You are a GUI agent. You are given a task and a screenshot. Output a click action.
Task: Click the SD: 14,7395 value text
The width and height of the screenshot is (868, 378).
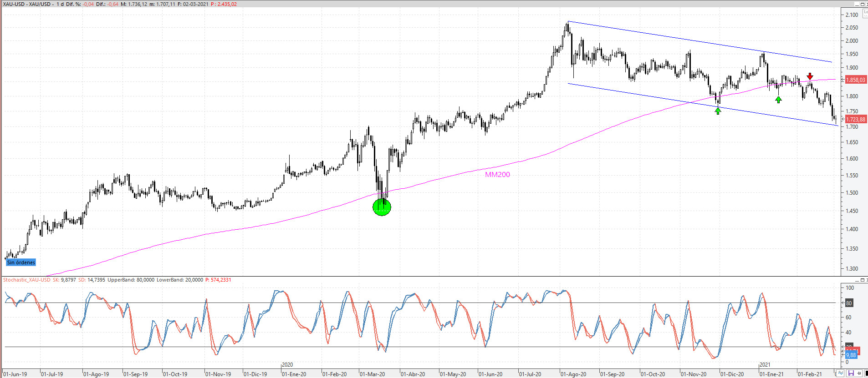pos(92,280)
